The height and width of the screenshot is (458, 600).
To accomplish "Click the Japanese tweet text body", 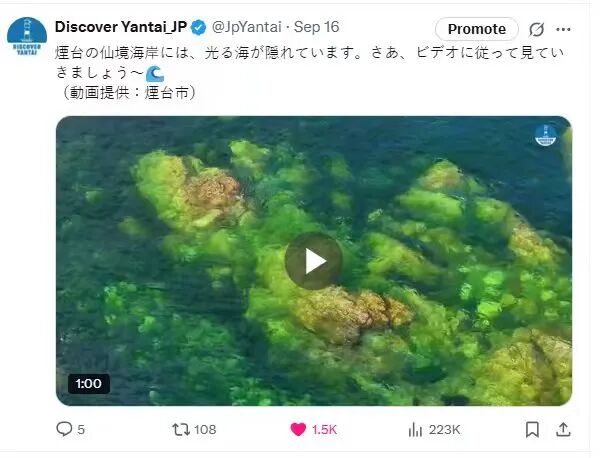I will 309,73.
